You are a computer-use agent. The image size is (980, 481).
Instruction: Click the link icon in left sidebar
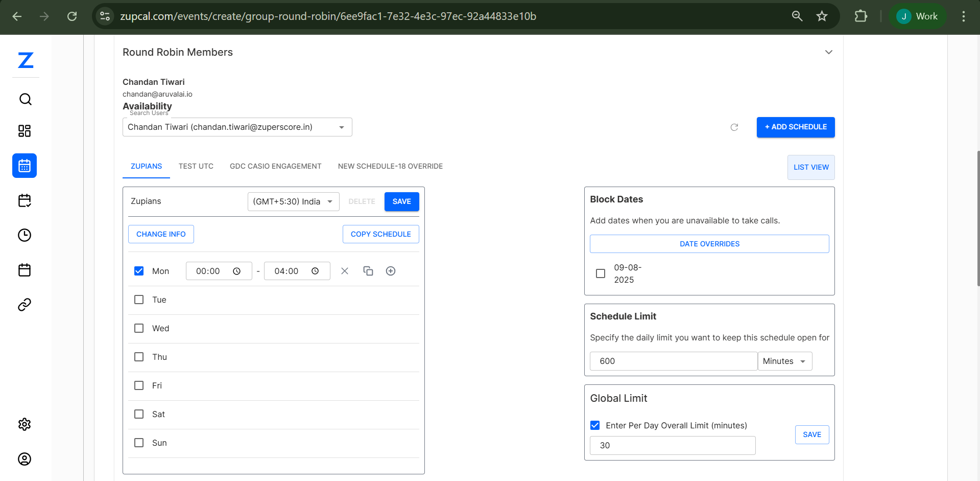pos(25,305)
